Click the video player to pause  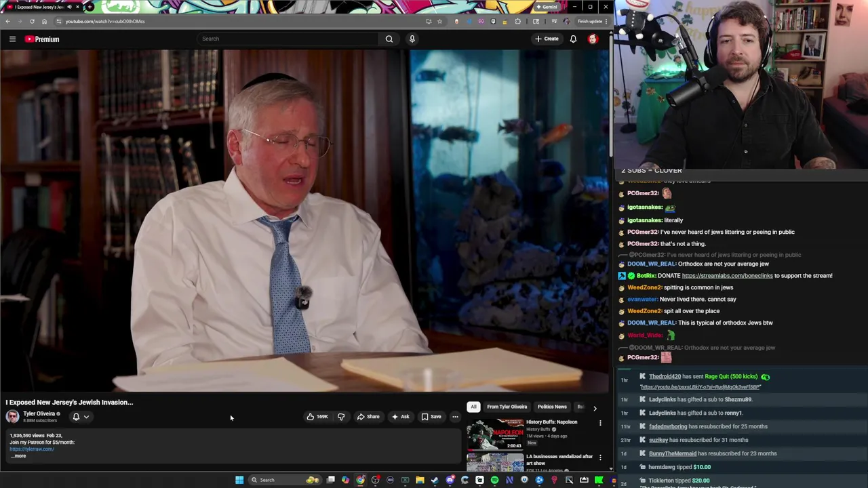[305, 220]
